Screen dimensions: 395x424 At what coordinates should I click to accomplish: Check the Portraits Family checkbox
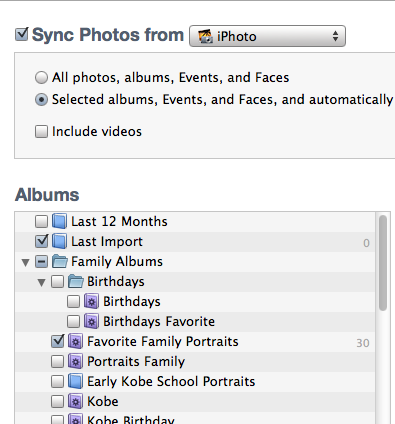57,361
